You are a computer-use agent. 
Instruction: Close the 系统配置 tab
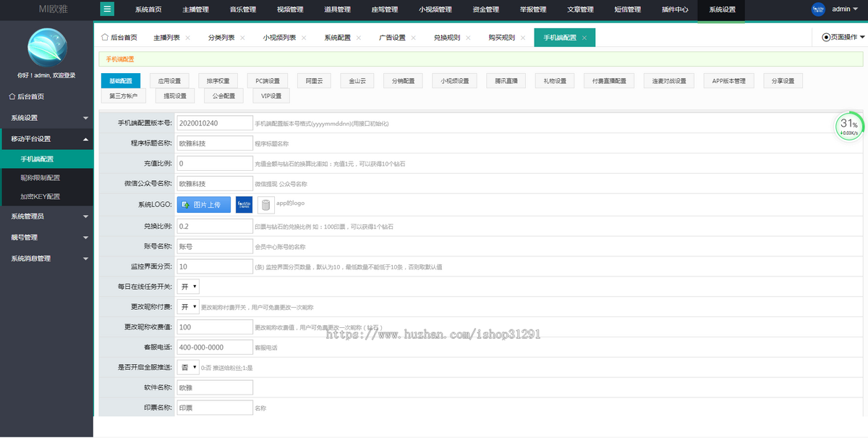coord(359,38)
